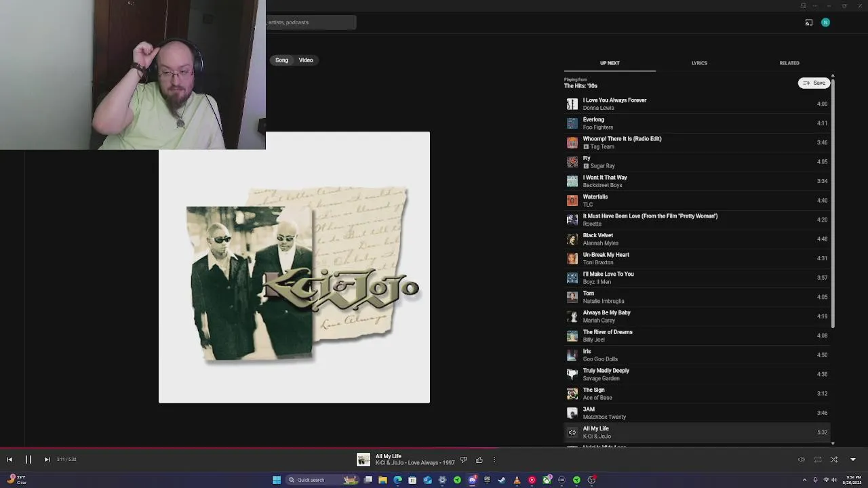The image size is (868, 488).
Task: Play Fly by Sugar Ray
Action: tap(697, 162)
